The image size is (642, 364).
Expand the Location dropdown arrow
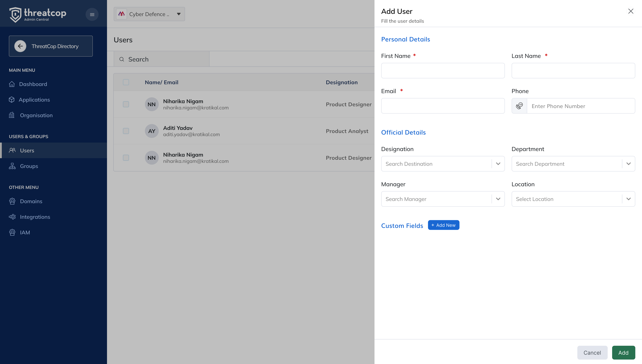629,199
